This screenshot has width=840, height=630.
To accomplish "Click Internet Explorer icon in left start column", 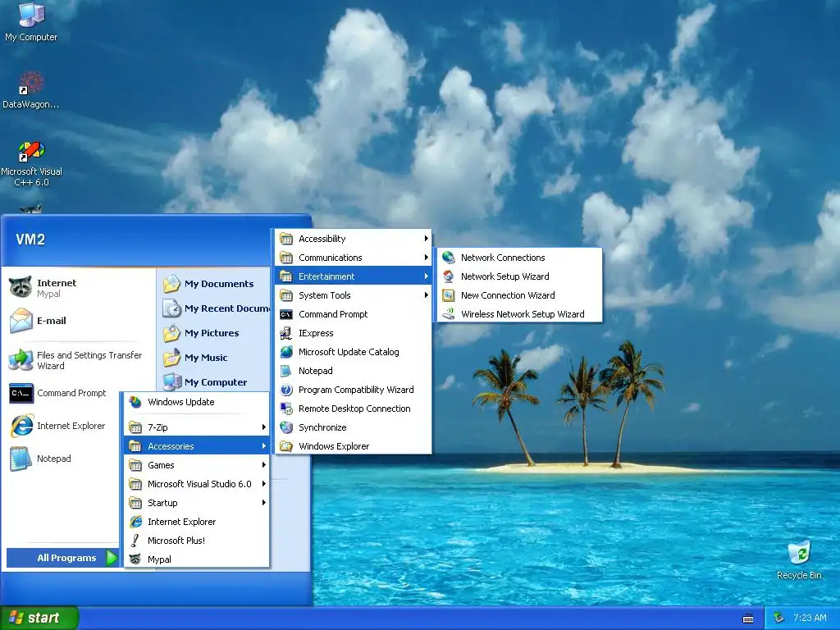I will 21,426.
